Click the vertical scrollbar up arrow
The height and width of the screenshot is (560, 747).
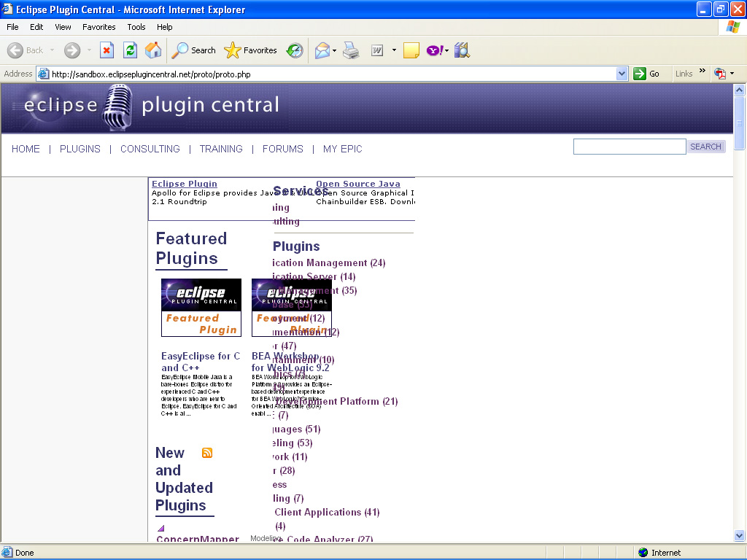click(739, 90)
